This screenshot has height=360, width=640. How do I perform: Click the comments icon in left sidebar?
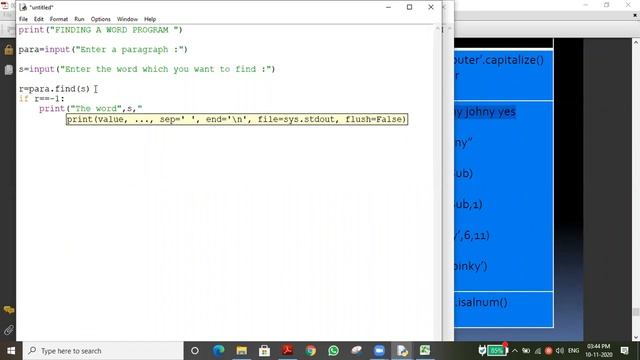[x=8, y=310]
